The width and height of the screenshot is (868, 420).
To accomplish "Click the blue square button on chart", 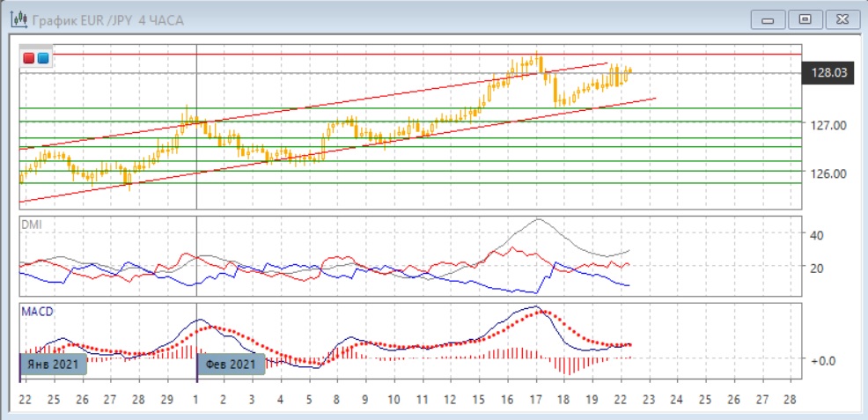I will (42, 58).
